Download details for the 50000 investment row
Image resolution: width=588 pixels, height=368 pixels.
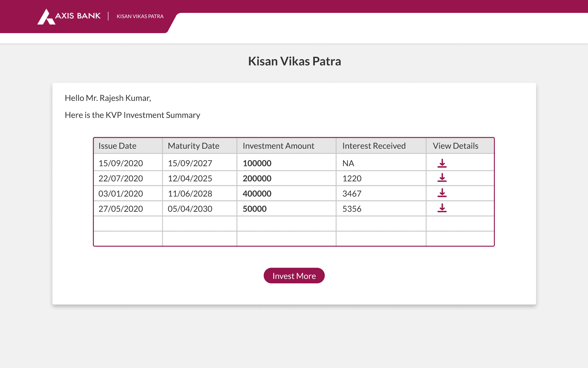(x=442, y=208)
